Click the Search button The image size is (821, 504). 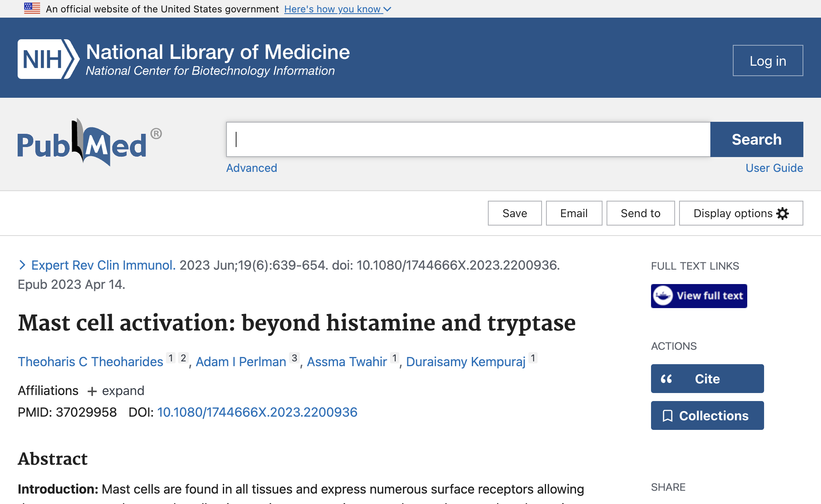(756, 139)
